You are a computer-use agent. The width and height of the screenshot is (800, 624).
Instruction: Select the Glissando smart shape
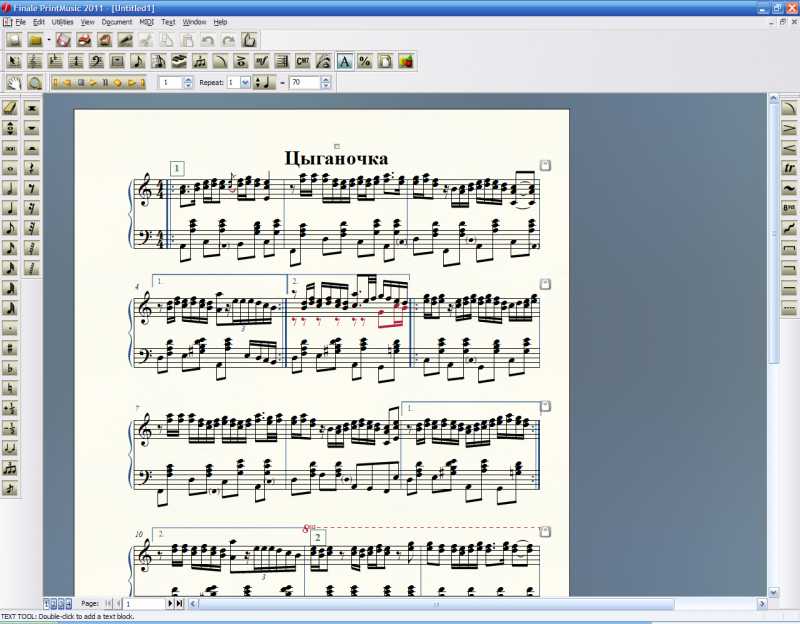point(789,229)
